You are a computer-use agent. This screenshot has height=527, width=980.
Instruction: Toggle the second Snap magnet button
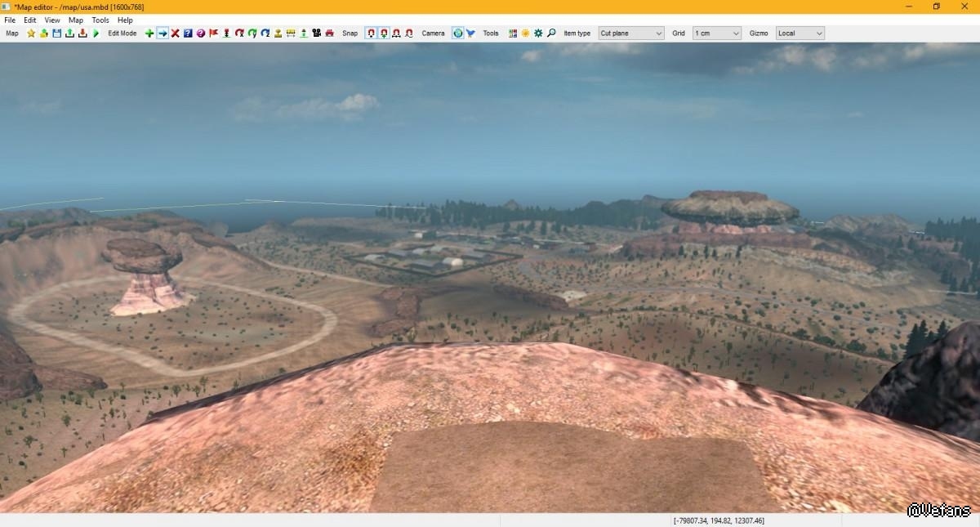point(384,33)
